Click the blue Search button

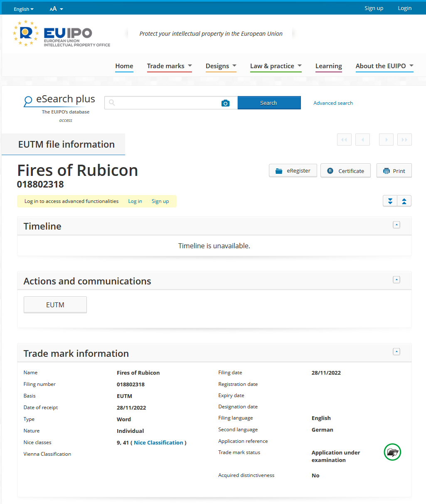tap(269, 103)
